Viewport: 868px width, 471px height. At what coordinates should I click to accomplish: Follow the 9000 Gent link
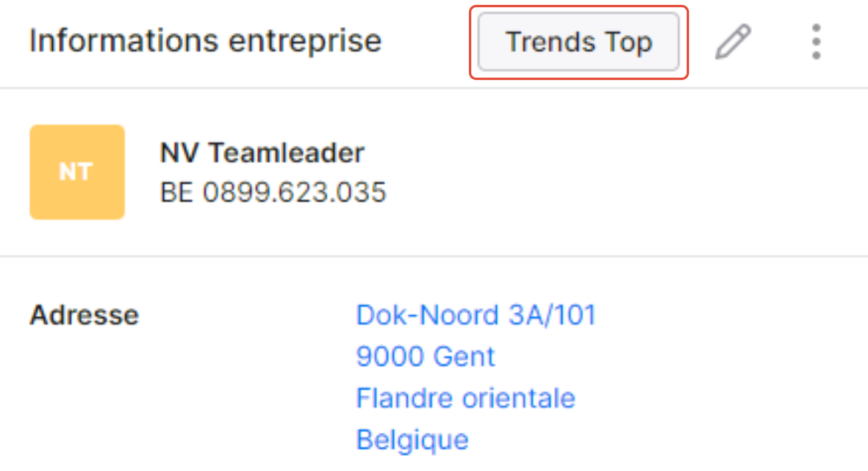[x=426, y=356]
